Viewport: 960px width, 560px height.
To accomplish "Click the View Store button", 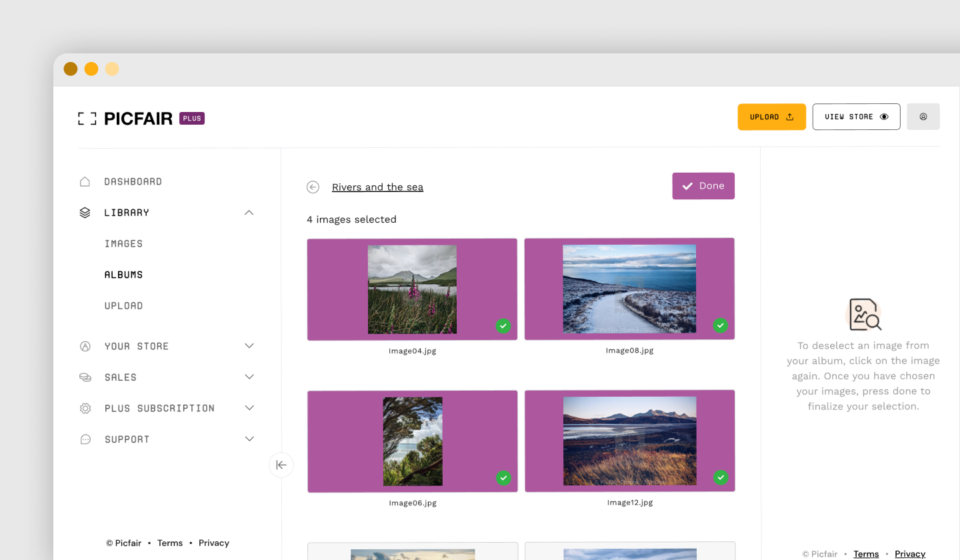I will pos(857,117).
